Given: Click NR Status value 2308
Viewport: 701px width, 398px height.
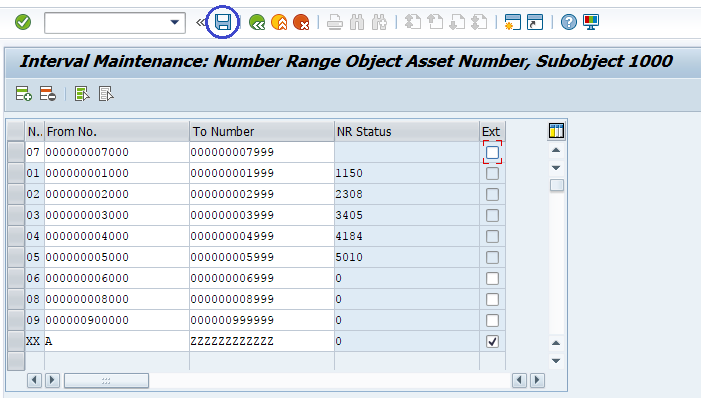Looking at the screenshot, I should pos(349,195).
